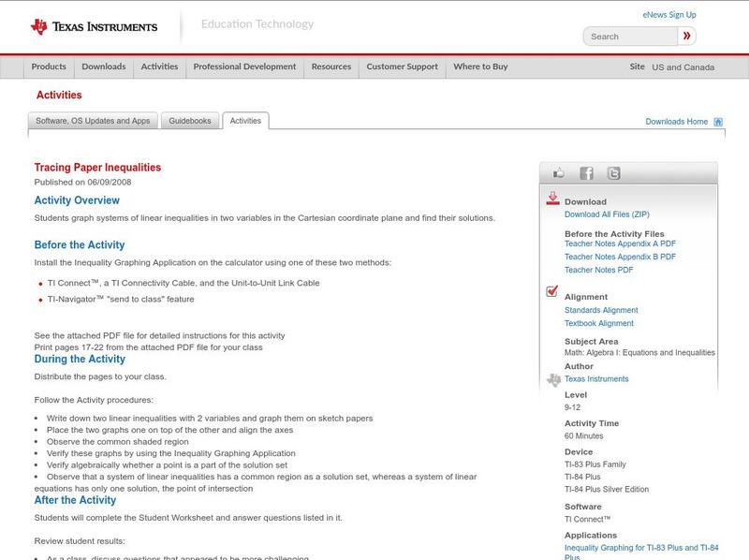749x560 pixels.
Task: Open the Downloads menu
Action: (104, 66)
